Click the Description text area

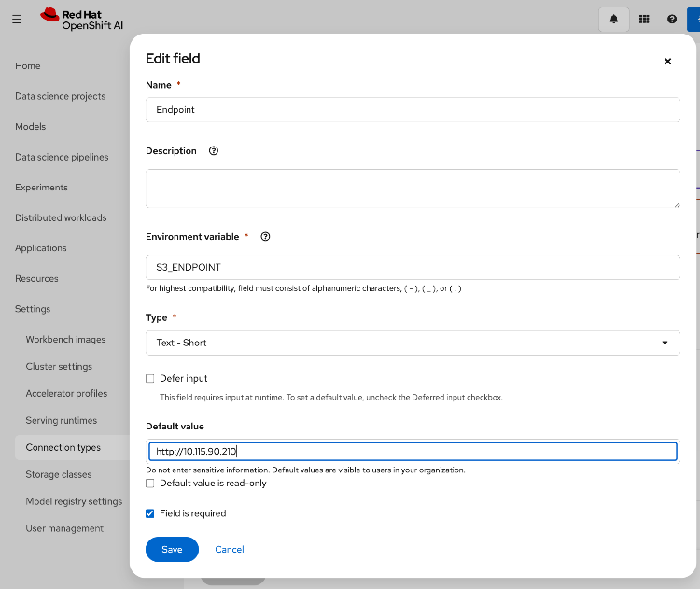[413, 189]
